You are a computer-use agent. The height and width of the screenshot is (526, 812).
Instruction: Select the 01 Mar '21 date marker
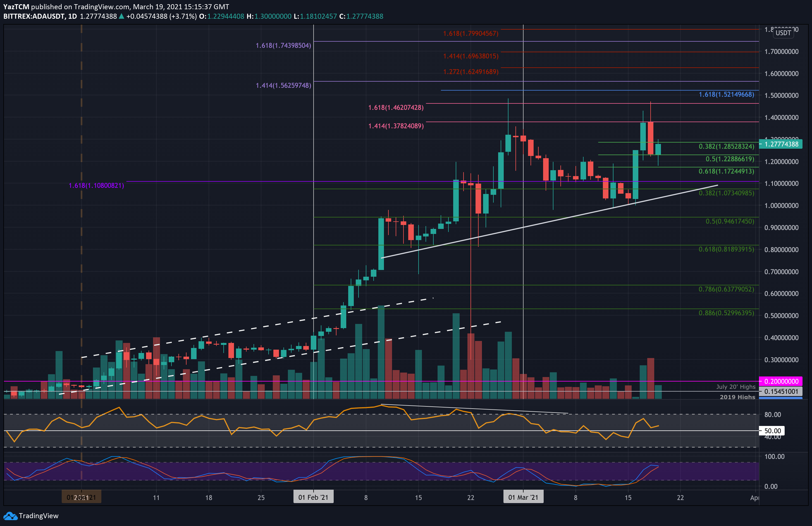523,497
